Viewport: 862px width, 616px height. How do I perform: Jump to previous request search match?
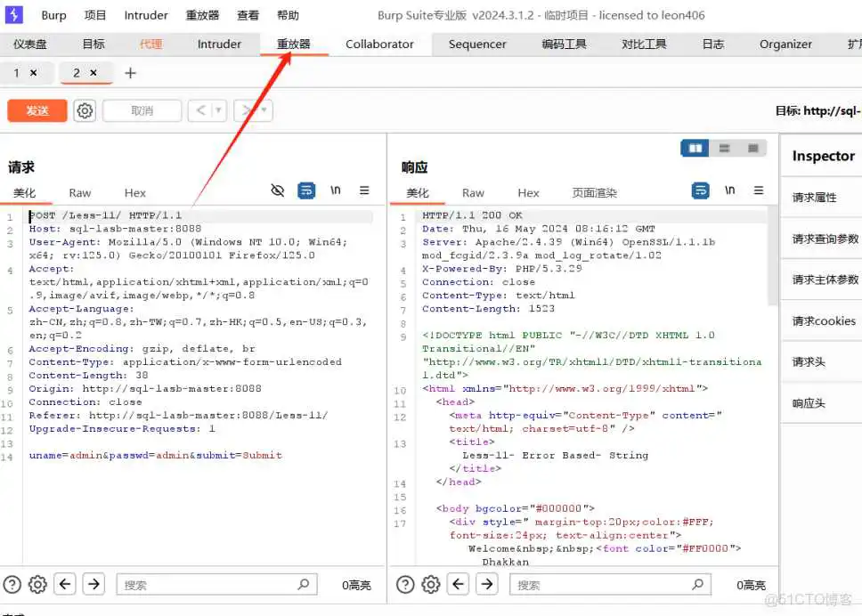tap(65, 584)
